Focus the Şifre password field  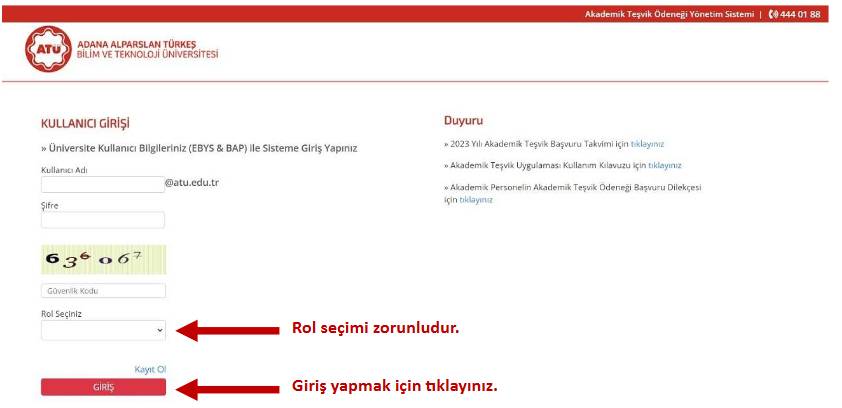(103, 220)
